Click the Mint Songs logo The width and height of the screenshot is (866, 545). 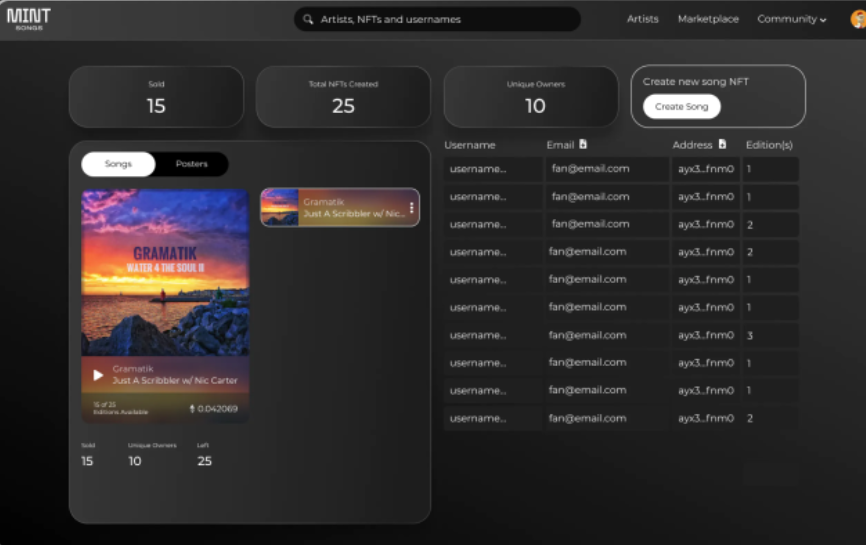tap(29, 19)
